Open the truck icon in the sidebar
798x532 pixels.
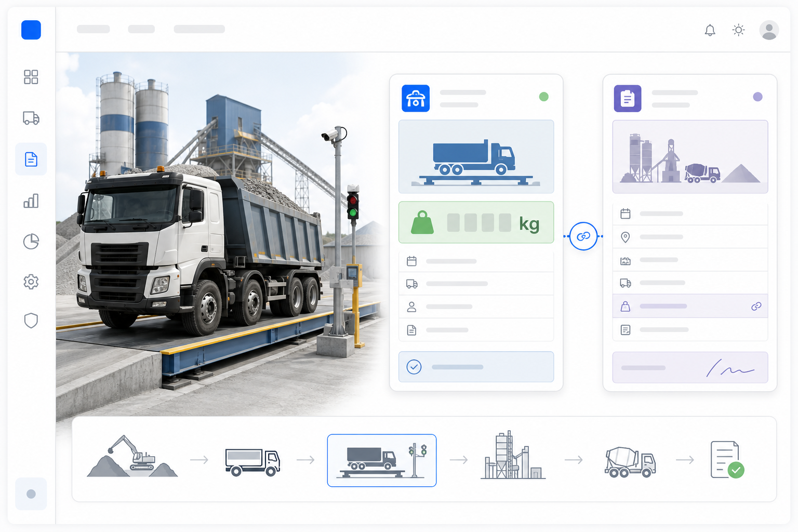coord(31,118)
